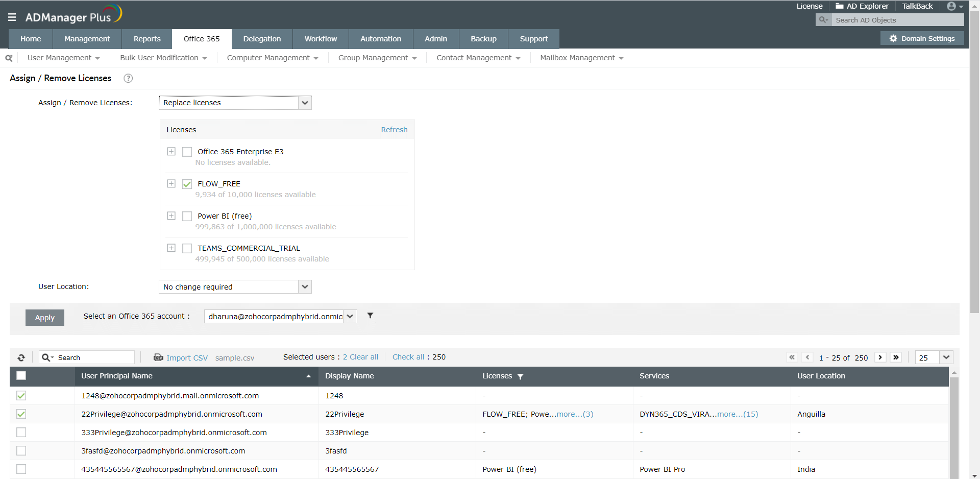
Task: Click the Domain Settings gear icon
Action: click(893, 38)
